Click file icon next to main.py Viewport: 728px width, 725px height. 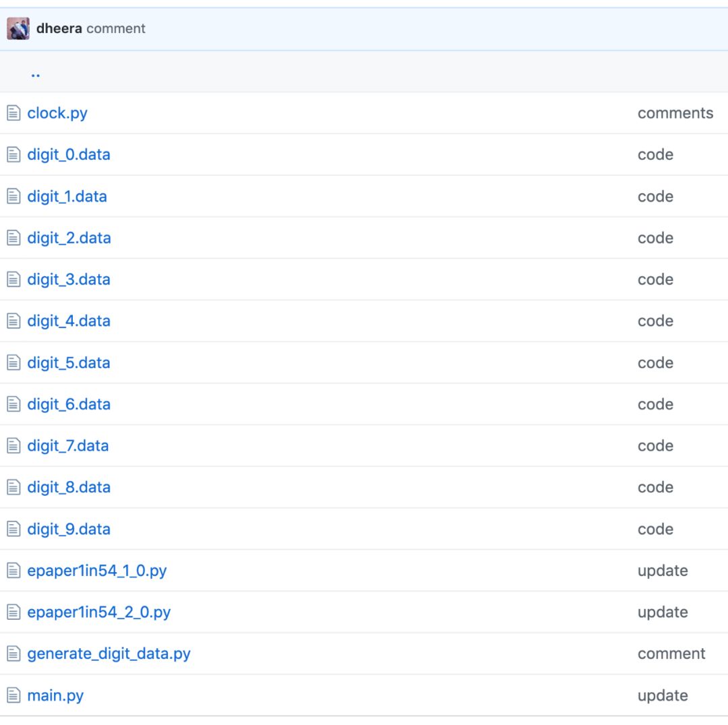[13, 695]
